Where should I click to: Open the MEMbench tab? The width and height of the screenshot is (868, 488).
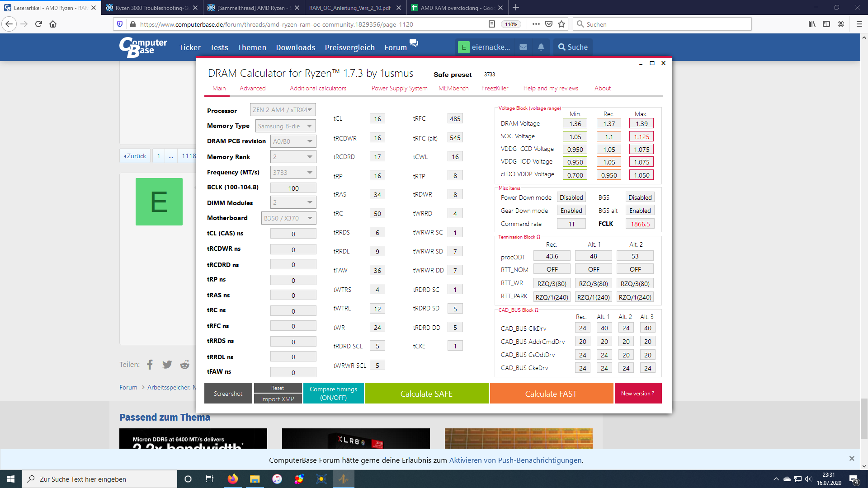tap(453, 88)
